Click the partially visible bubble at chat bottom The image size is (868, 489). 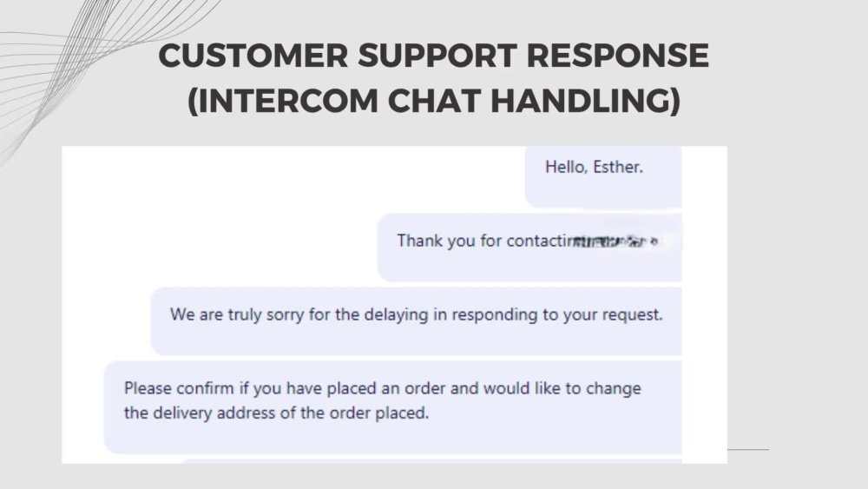click(x=431, y=460)
